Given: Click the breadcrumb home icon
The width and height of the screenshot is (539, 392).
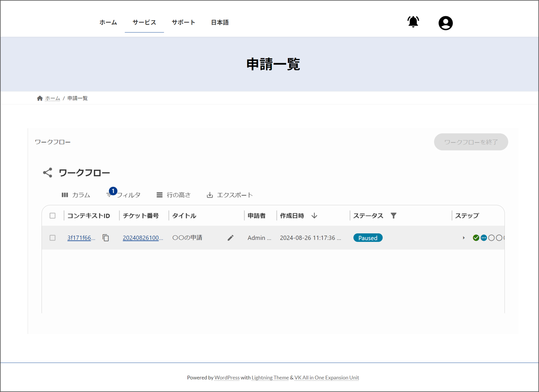Looking at the screenshot, I should [x=40, y=98].
